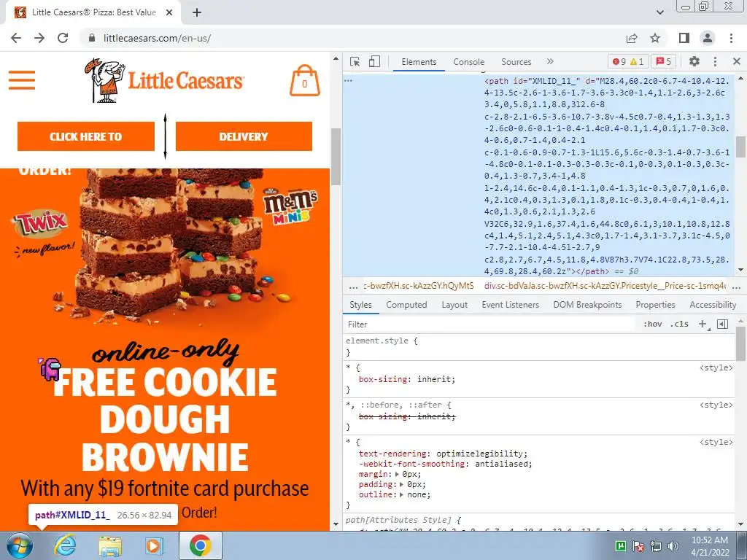
Task: Activate the inspect element picker tool
Action: tap(355, 61)
